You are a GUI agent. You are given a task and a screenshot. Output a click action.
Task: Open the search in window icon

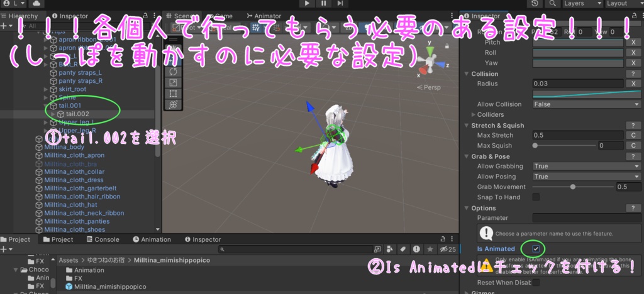[377, 249]
